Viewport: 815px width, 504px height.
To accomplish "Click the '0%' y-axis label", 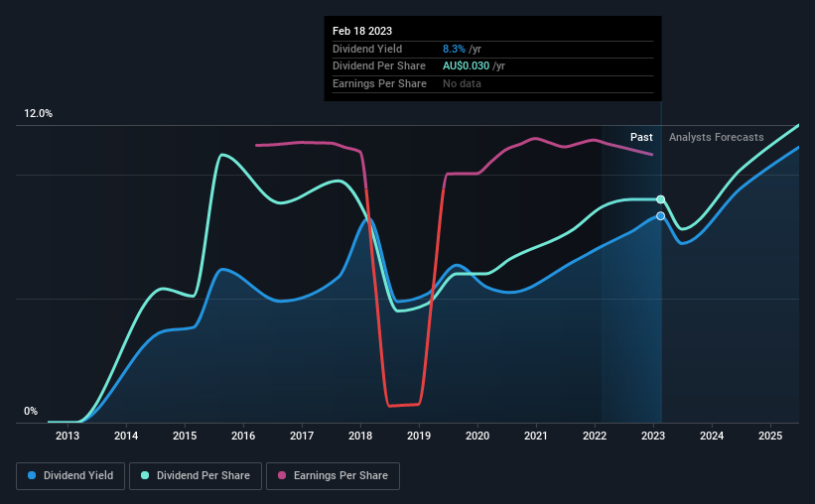I will [31, 411].
